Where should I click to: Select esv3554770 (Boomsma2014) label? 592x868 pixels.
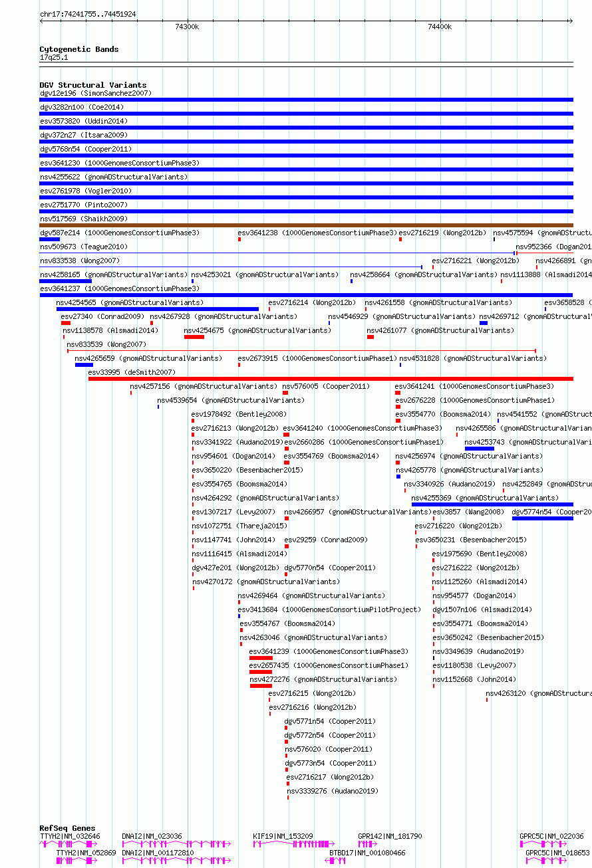click(x=443, y=414)
